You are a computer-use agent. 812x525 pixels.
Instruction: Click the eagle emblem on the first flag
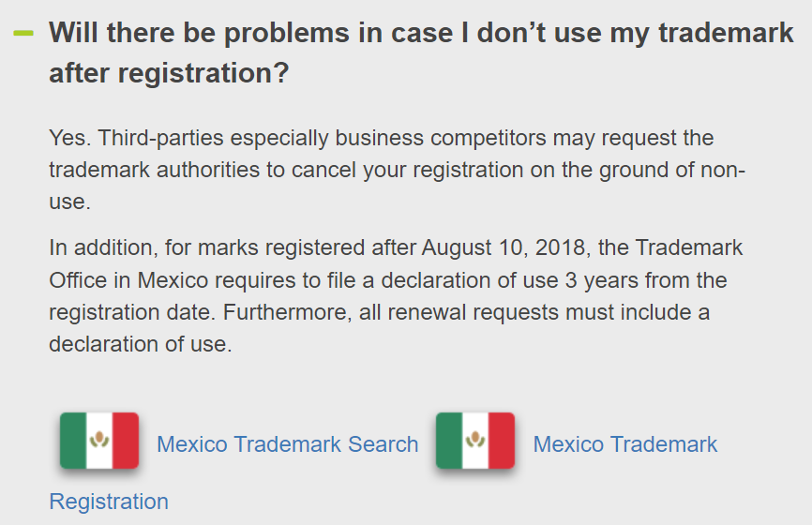[98, 440]
